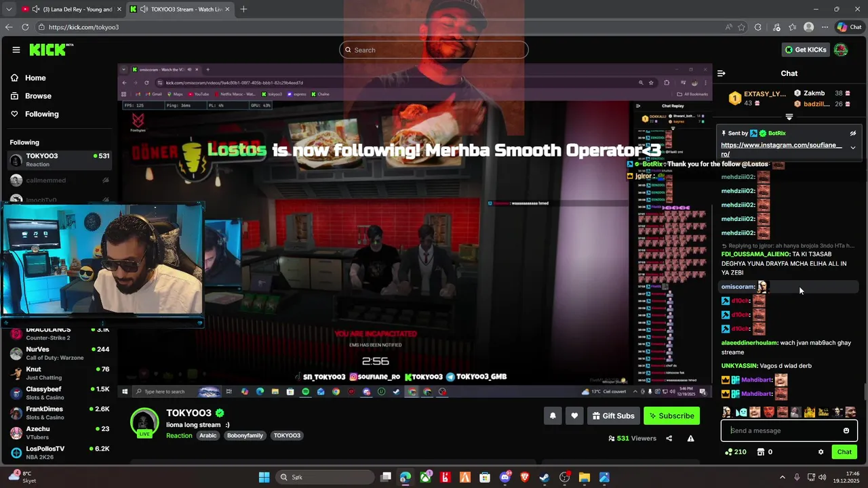Click EXTASY_LY top gifter name

point(764,94)
